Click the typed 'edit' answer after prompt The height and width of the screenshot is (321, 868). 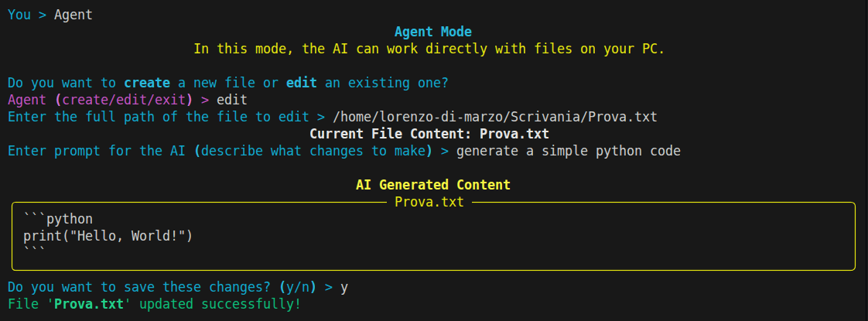click(x=232, y=101)
